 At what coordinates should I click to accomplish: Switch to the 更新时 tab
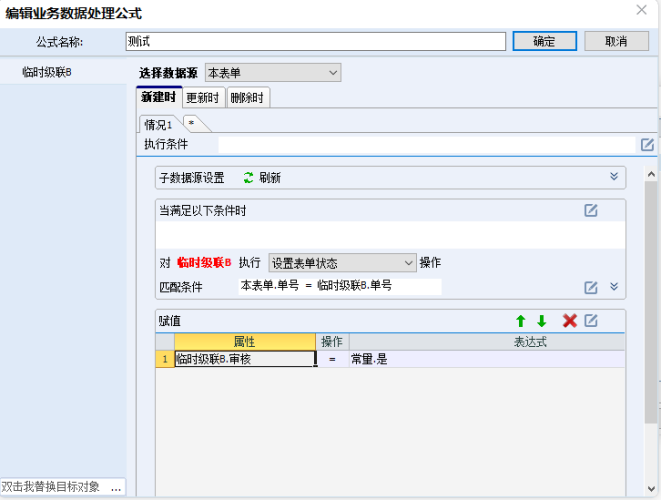[203, 98]
